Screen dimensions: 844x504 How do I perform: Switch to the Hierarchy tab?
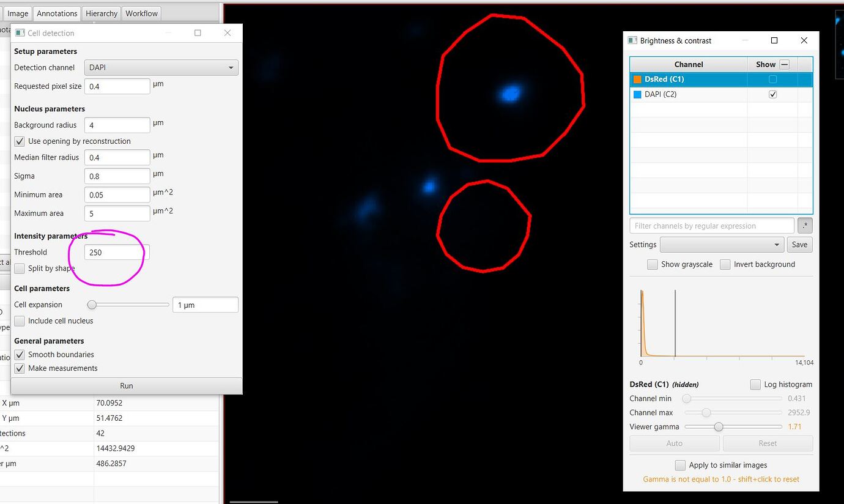coord(100,13)
